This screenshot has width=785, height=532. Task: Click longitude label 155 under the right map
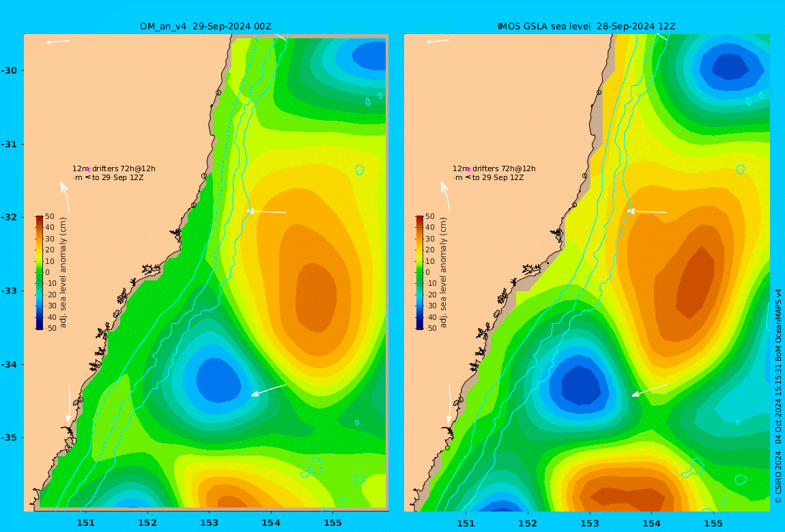pos(713,523)
